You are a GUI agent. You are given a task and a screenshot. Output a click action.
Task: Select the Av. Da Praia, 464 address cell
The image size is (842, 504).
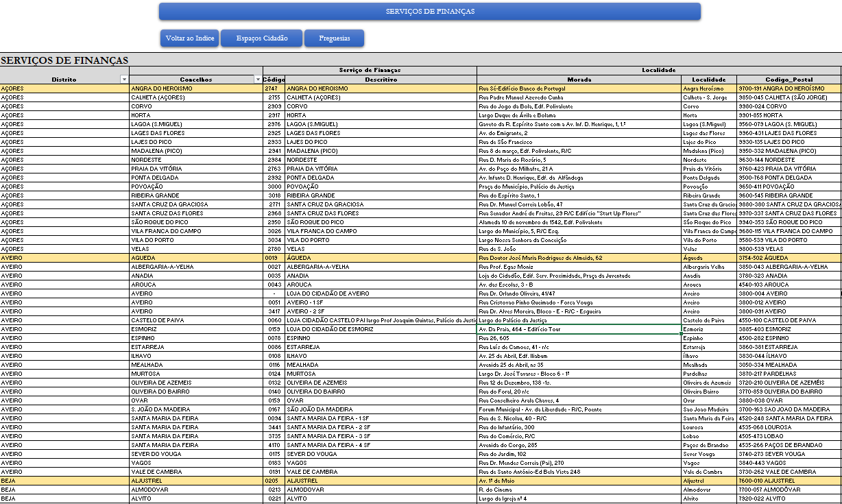(x=579, y=329)
